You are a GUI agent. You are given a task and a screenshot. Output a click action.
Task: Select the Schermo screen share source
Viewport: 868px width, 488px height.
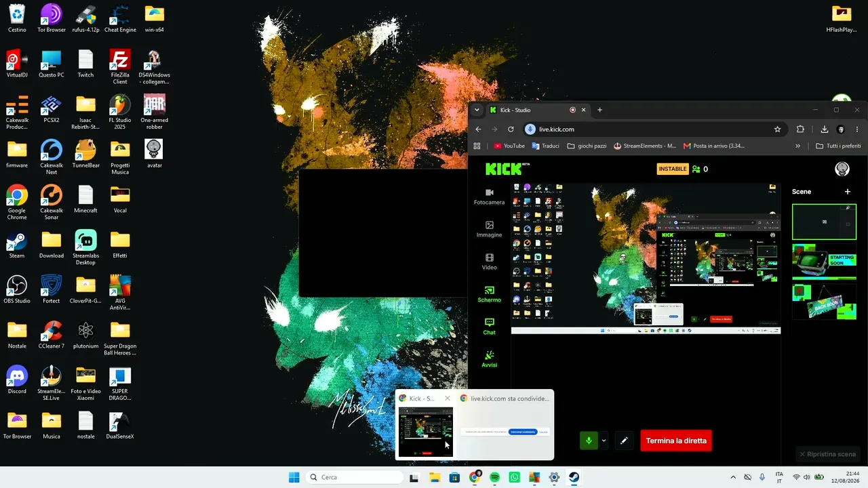(x=489, y=294)
